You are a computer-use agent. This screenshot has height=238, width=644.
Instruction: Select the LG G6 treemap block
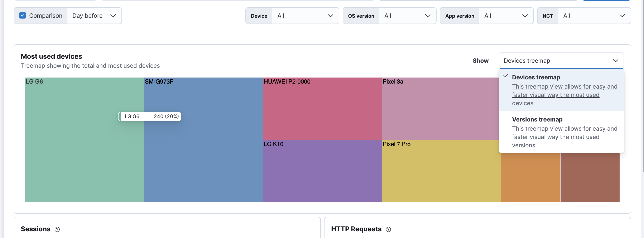(84, 162)
